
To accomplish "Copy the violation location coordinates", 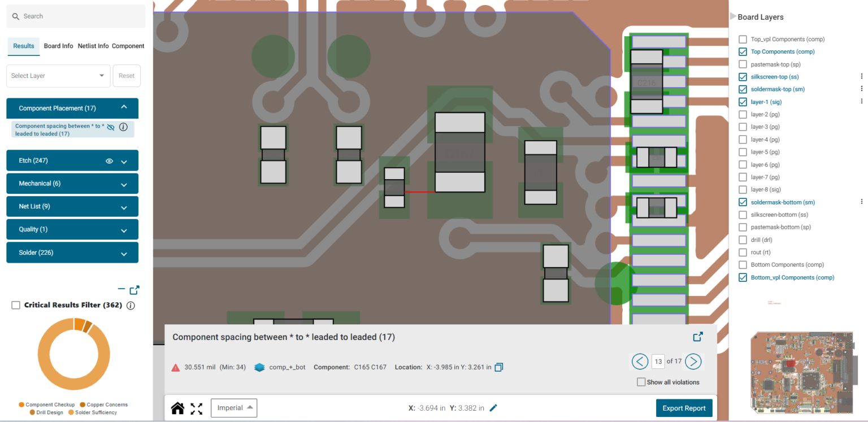I will (498, 367).
